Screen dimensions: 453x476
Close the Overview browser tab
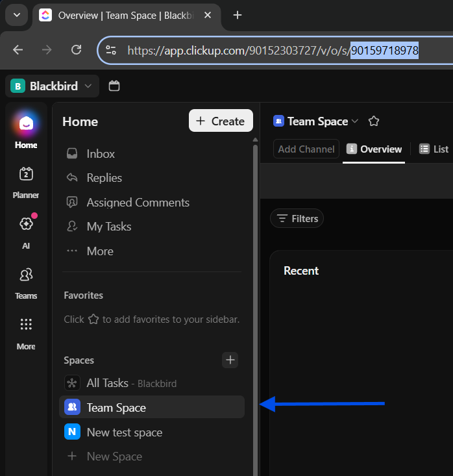click(208, 15)
